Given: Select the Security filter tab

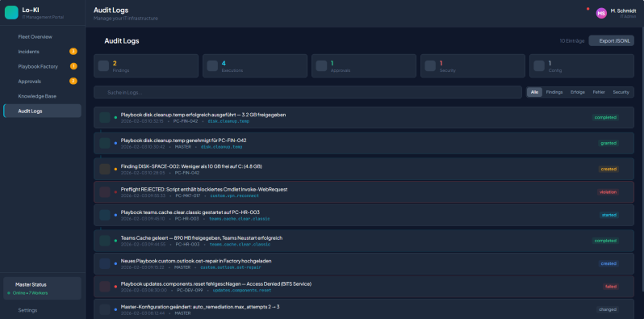Looking at the screenshot, I should click(x=621, y=92).
